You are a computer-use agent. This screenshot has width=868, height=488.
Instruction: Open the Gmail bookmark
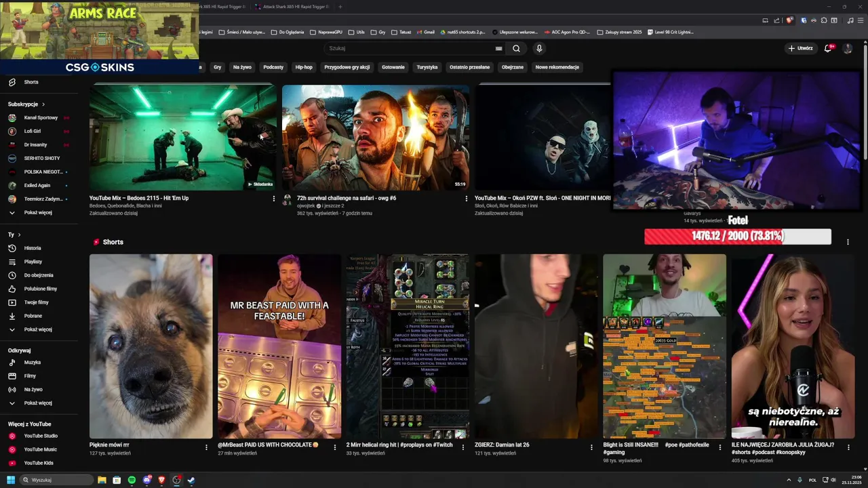pyautogui.click(x=425, y=32)
